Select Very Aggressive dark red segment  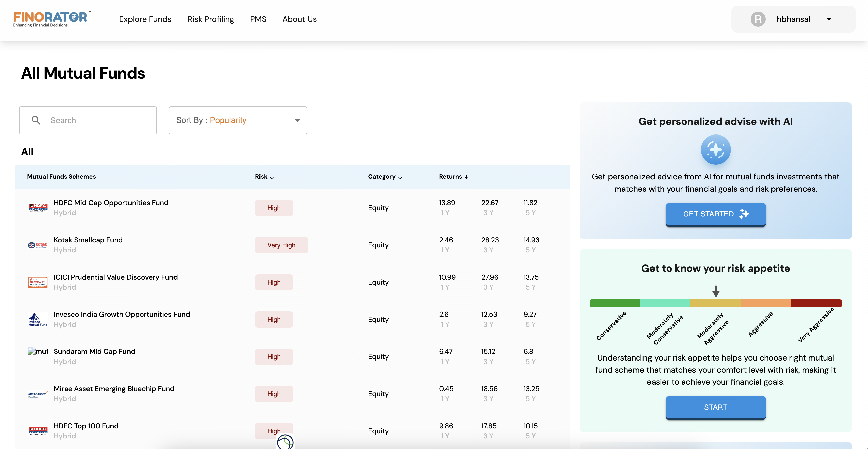tap(816, 303)
